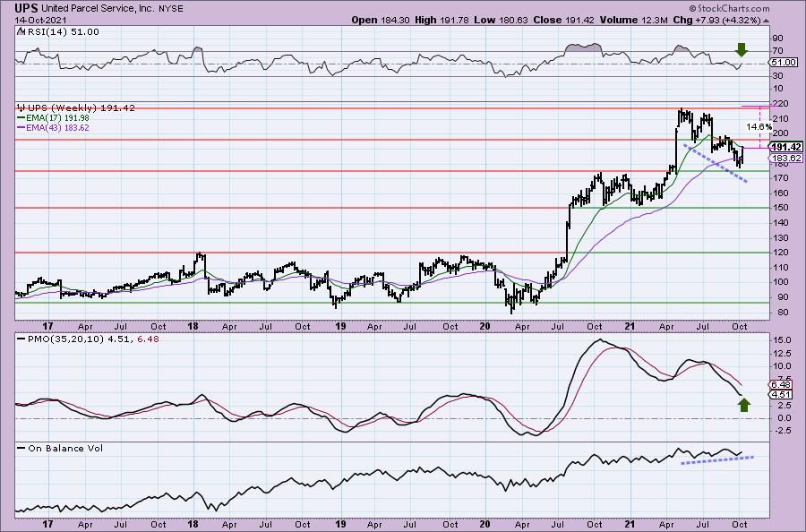
Task: Select the UPS (Weekly) 191.42 legend label
Action: coord(81,107)
